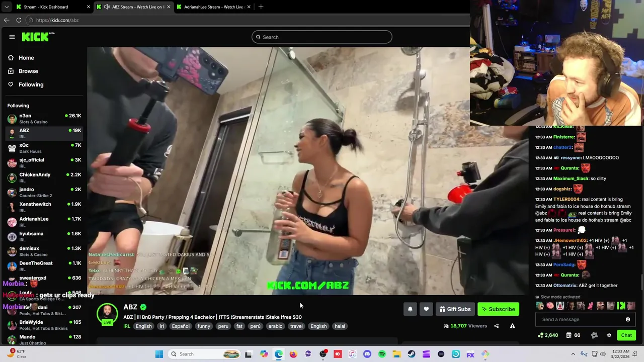Focus the Kick search field
The image size is (644, 362).
pos(322,37)
